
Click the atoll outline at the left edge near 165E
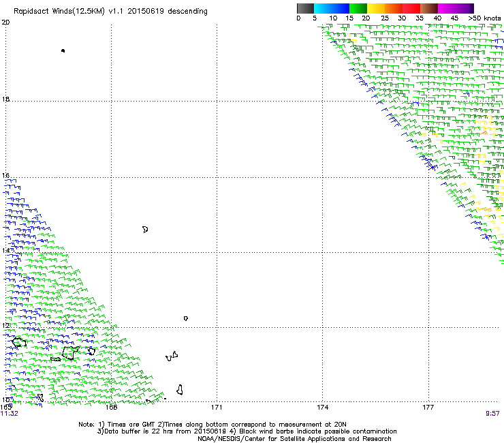(x=19, y=342)
